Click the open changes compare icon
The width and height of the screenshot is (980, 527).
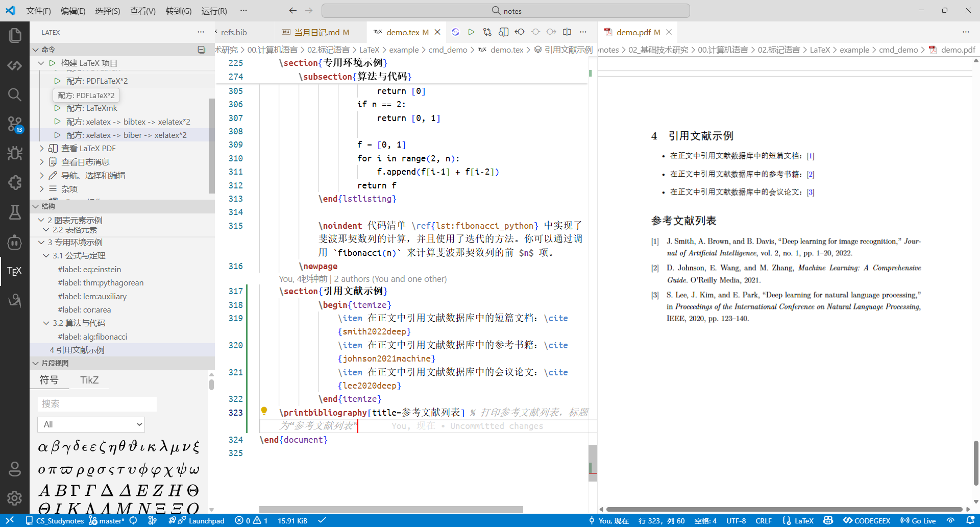click(x=487, y=32)
